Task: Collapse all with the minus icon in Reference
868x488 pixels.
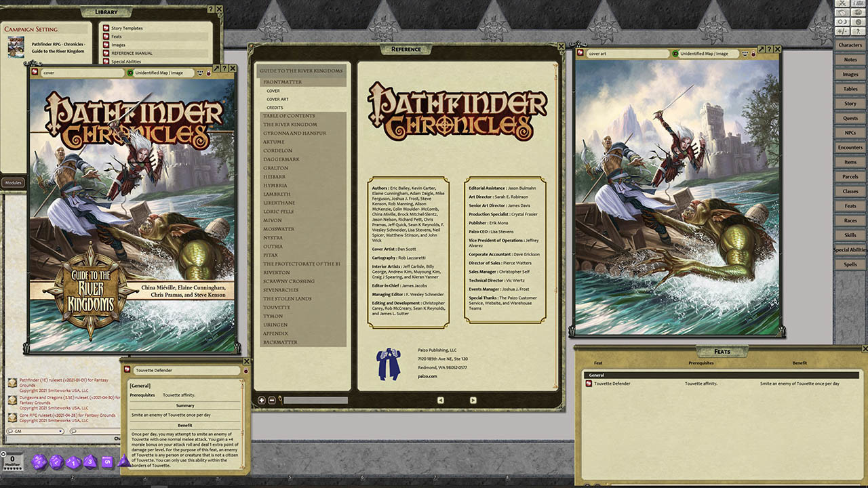Action: [271, 400]
